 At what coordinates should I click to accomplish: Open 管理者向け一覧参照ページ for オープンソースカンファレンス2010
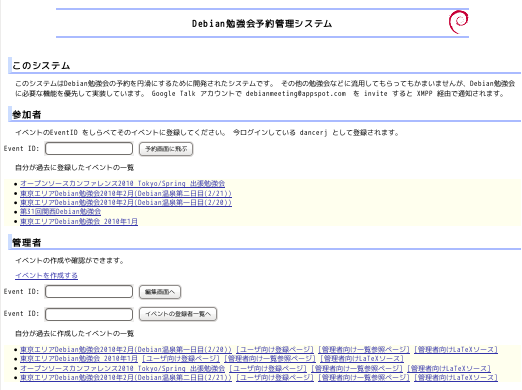pos(357,368)
